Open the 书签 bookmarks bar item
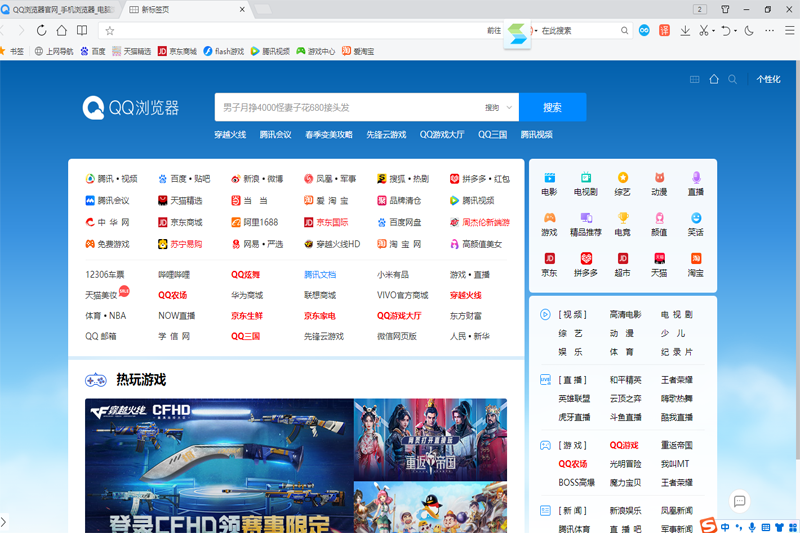The width and height of the screenshot is (800, 533). pos(12,51)
